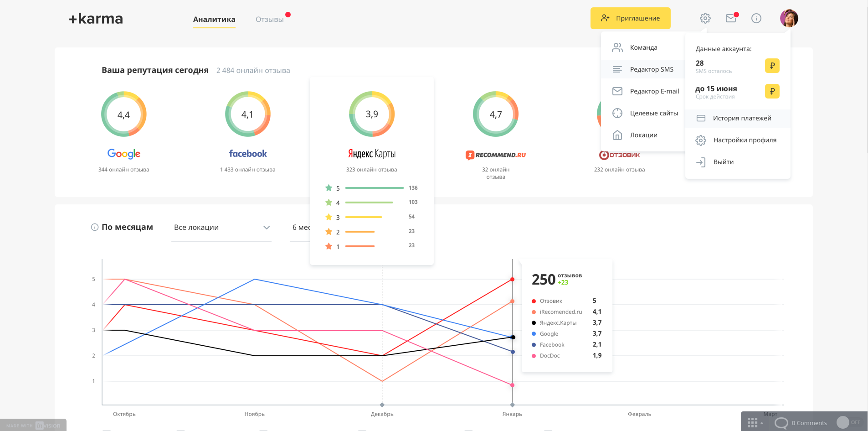Select the Google rating donut chart
868x431 pixels.
click(x=124, y=114)
